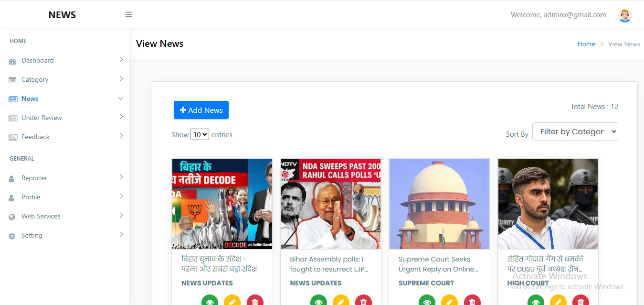Open the admin user avatar in header
Screen dimensions: 644x305
(x=624, y=15)
